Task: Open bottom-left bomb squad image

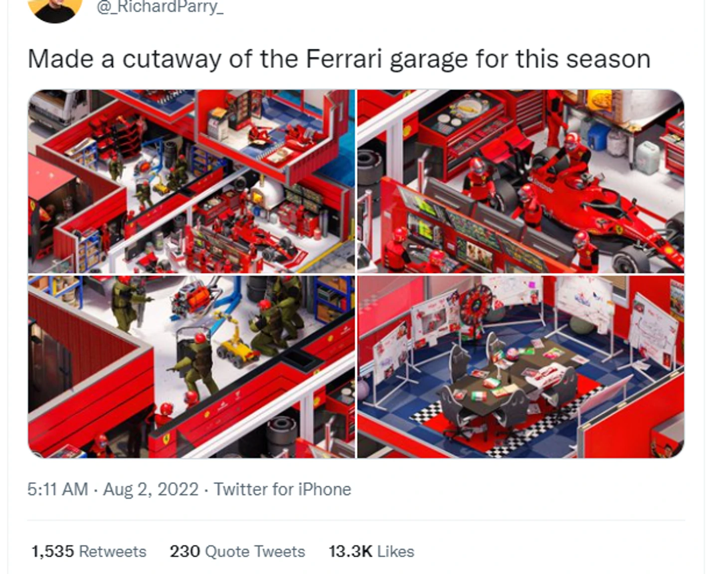Action: pyautogui.click(x=191, y=367)
